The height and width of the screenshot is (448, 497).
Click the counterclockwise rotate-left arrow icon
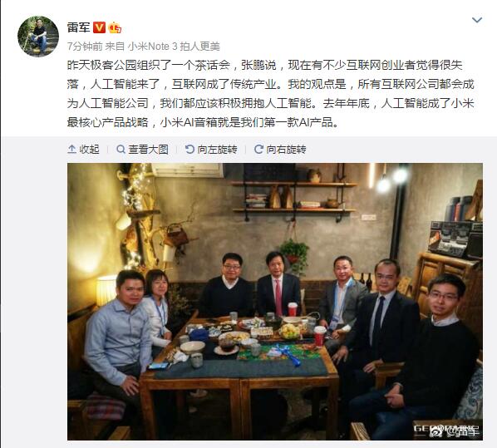189,149
